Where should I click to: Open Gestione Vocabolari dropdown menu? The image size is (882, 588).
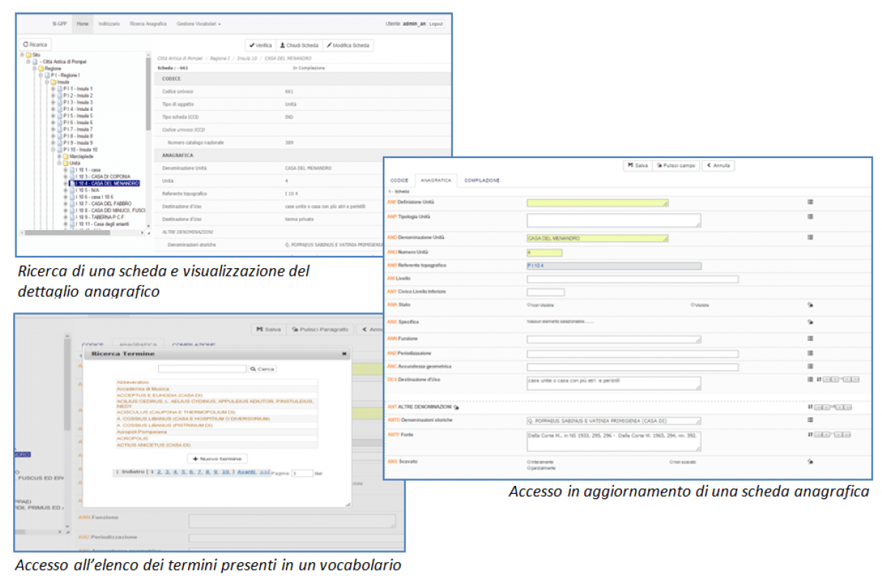(x=198, y=24)
